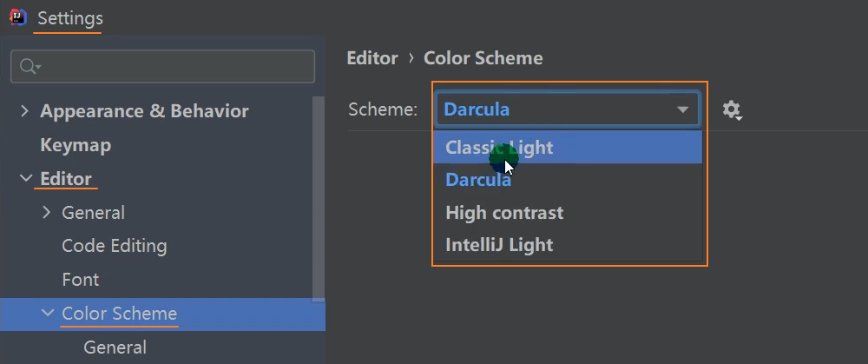Open General under Color Scheme
The image size is (868, 364).
(x=115, y=347)
